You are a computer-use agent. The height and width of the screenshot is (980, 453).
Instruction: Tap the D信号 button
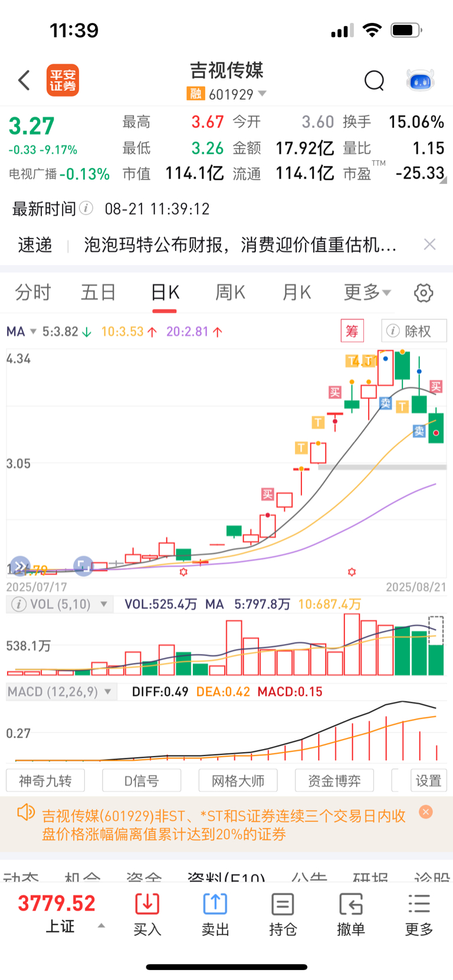[142, 781]
